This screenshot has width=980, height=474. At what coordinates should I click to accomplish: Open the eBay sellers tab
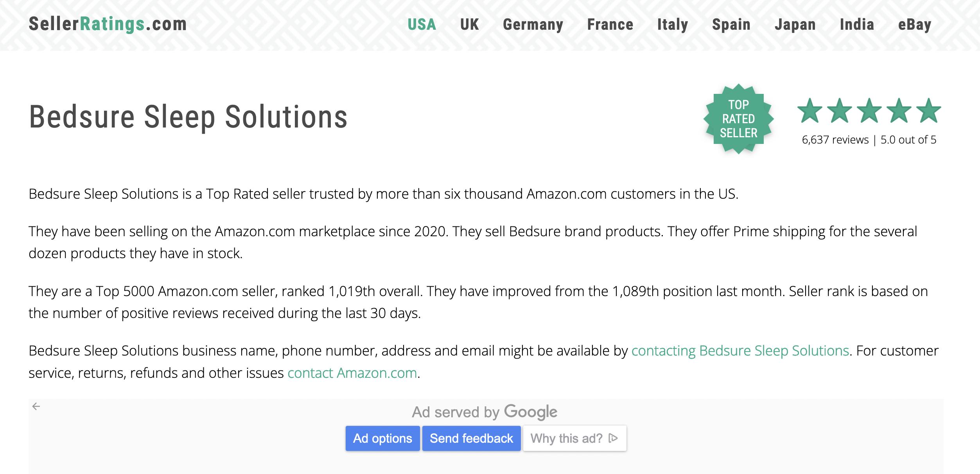[915, 25]
